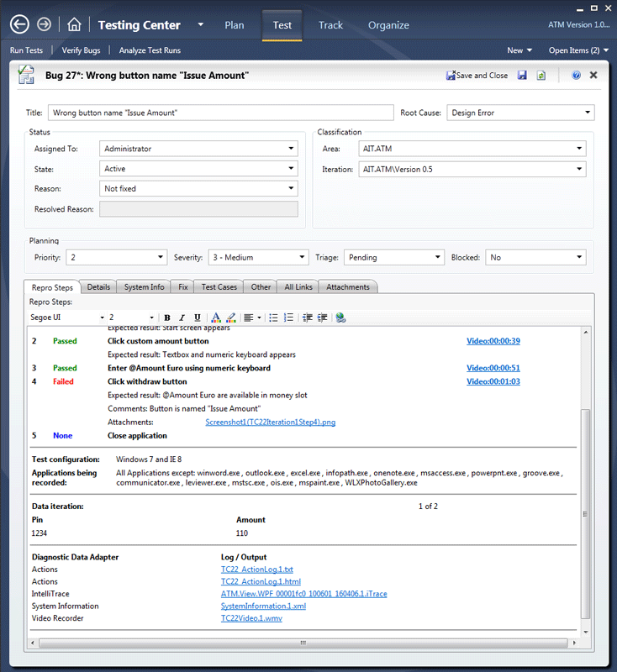Click the Refresh work item icon

click(541, 76)
